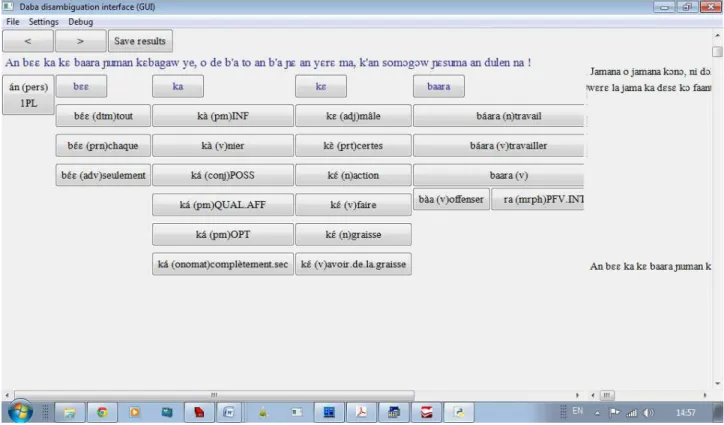Viewport: 724px width, 425px height.
Task: Choose báara (n)travail gloss
Action: [x=499, y=116]
